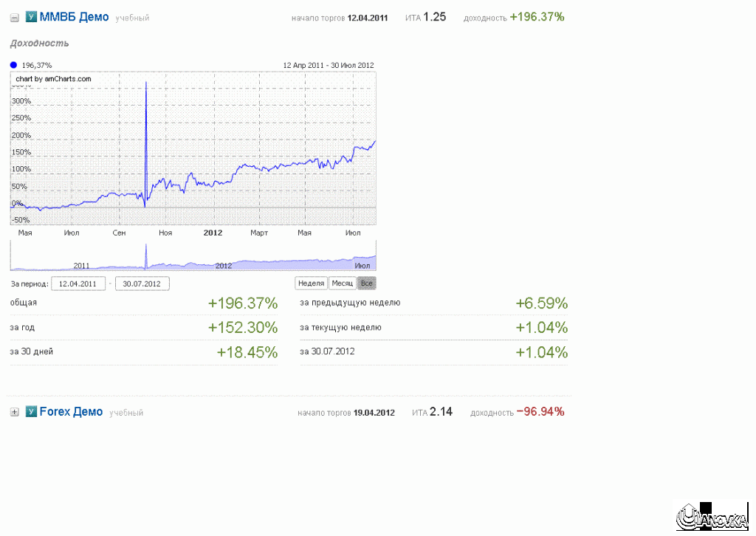Click the chart navigator strip below the graph

click(193, 256)
